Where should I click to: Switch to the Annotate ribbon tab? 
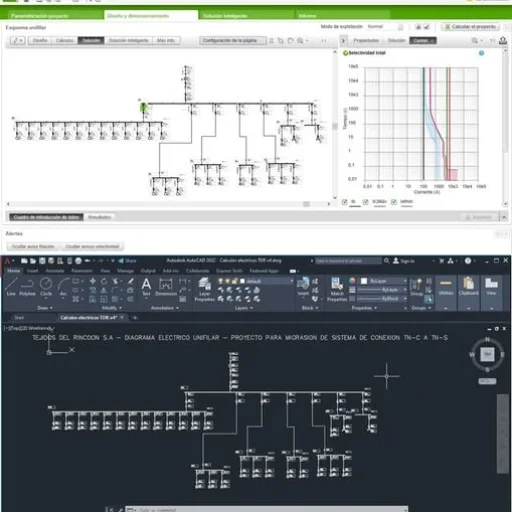[x=55, y=271]
